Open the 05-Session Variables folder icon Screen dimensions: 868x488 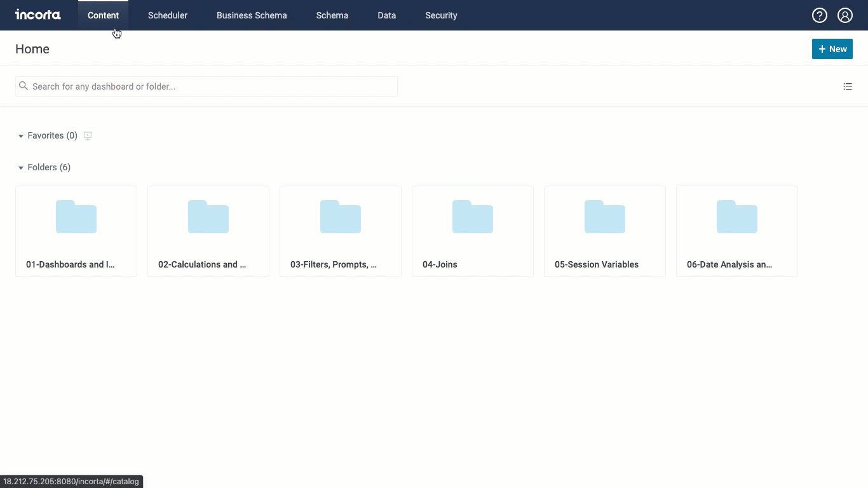tap(605, 217)
